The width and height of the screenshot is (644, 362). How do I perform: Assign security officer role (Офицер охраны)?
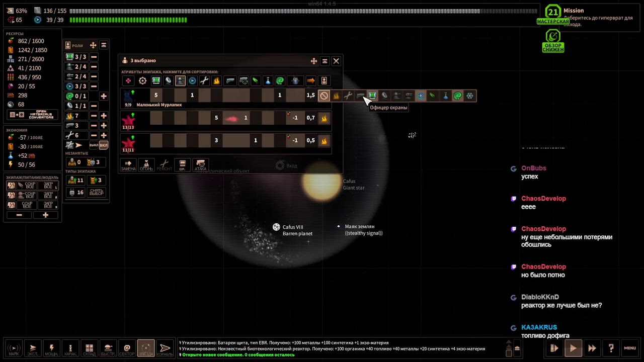pyautogui.click(x=360, y=96)
